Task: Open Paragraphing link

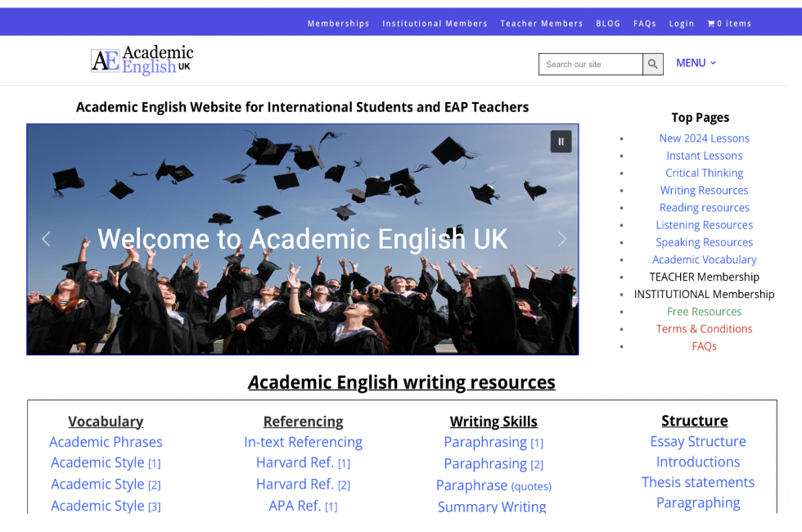Action: click(698, 503)
